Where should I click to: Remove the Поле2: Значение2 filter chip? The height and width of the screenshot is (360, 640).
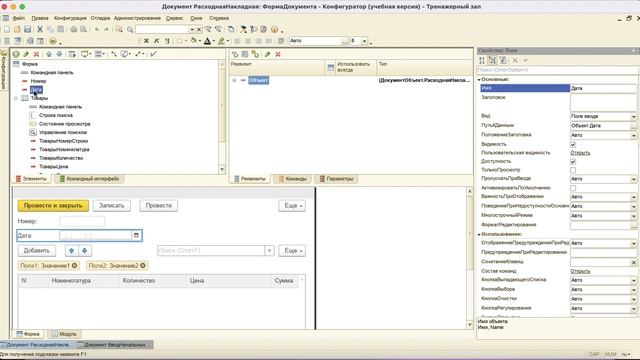pyautogui.click(x=143, y=266)
